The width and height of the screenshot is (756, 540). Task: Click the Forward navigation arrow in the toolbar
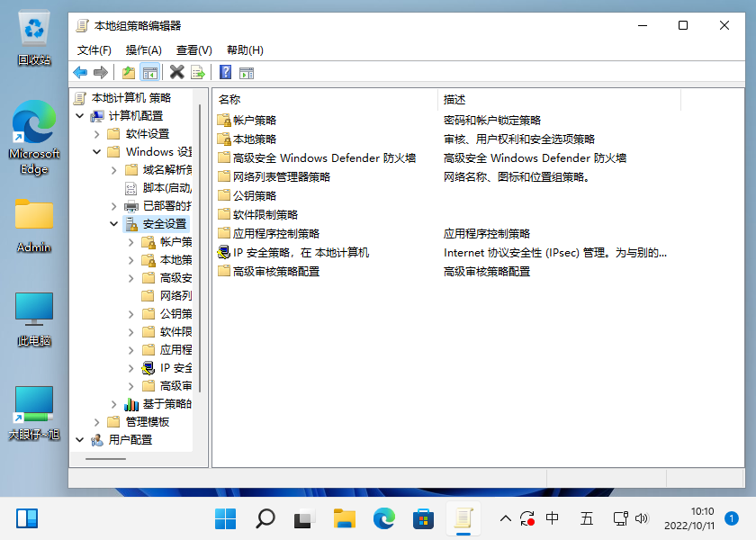[x=100, y=72]
